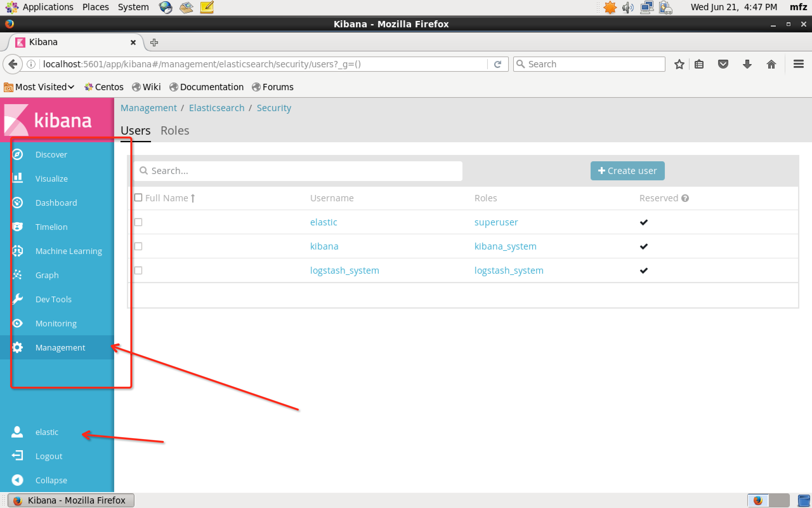812x508 pixels.
Task: Open the Places menu
Action: click(95, 7)
